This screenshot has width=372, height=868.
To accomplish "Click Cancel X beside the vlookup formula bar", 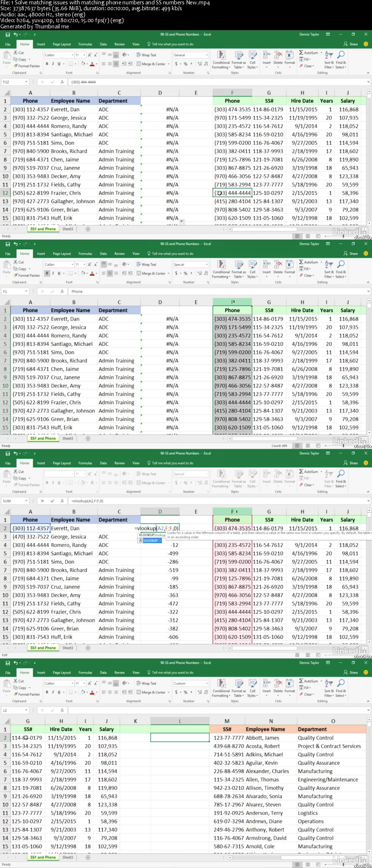I will point(42,501).
